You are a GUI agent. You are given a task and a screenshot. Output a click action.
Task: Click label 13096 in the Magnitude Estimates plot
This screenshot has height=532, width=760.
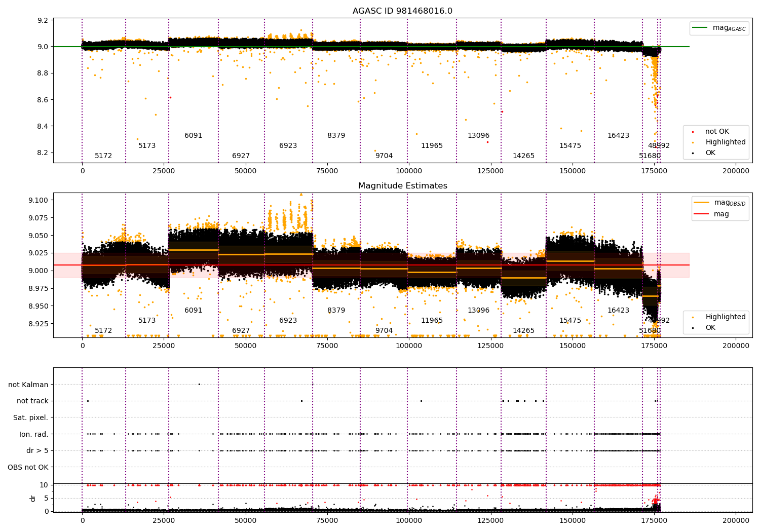point(478,311)
